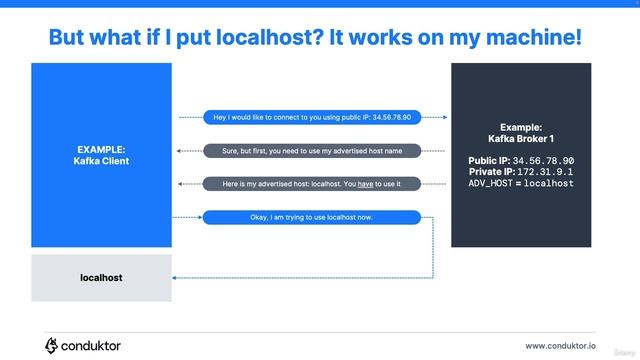The image size is (640, 360).
Task: Click the slide title about localhost
Action: click(x=315, y=37)
